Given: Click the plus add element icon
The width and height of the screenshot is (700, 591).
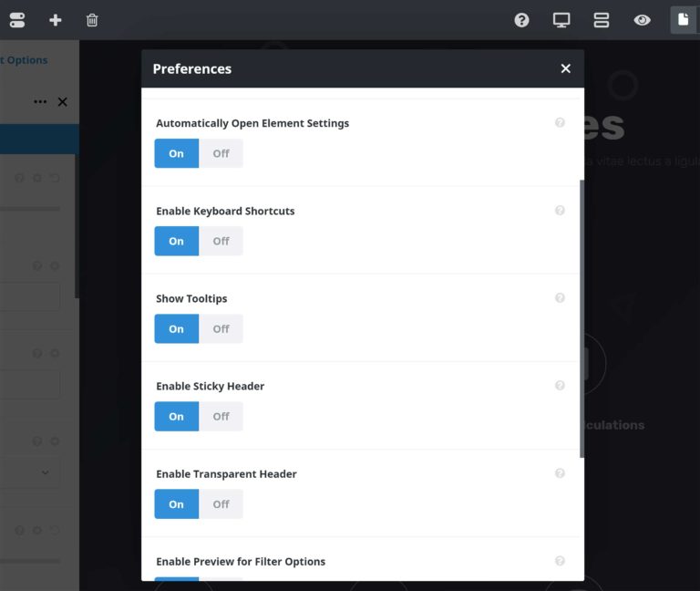Looking at the screenshot, I should (x=56, y=20).
